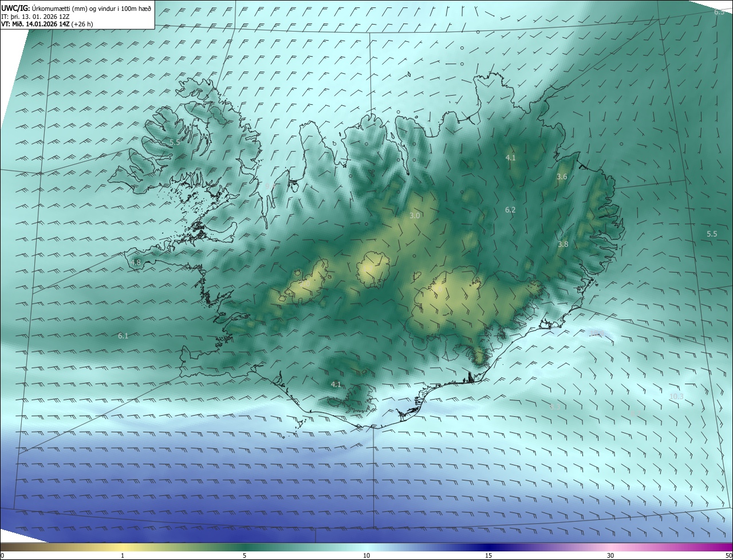Click the colour scale label 15

click(488, 555)
